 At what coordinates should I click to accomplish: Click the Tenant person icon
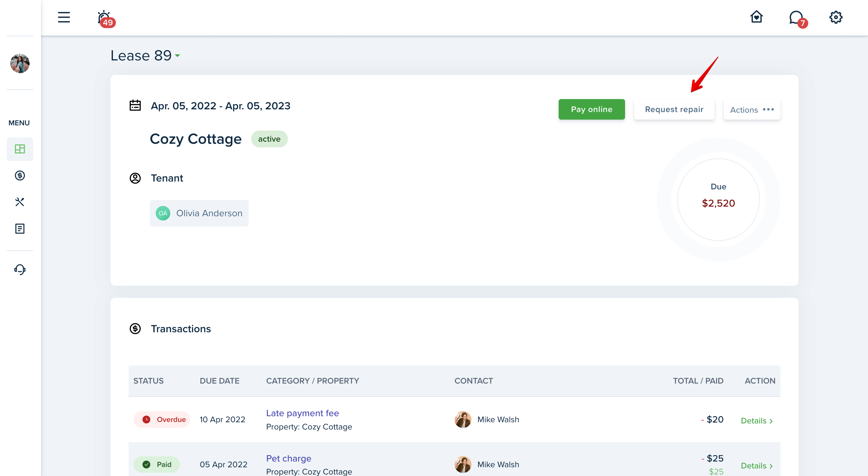tap(135, 178)
